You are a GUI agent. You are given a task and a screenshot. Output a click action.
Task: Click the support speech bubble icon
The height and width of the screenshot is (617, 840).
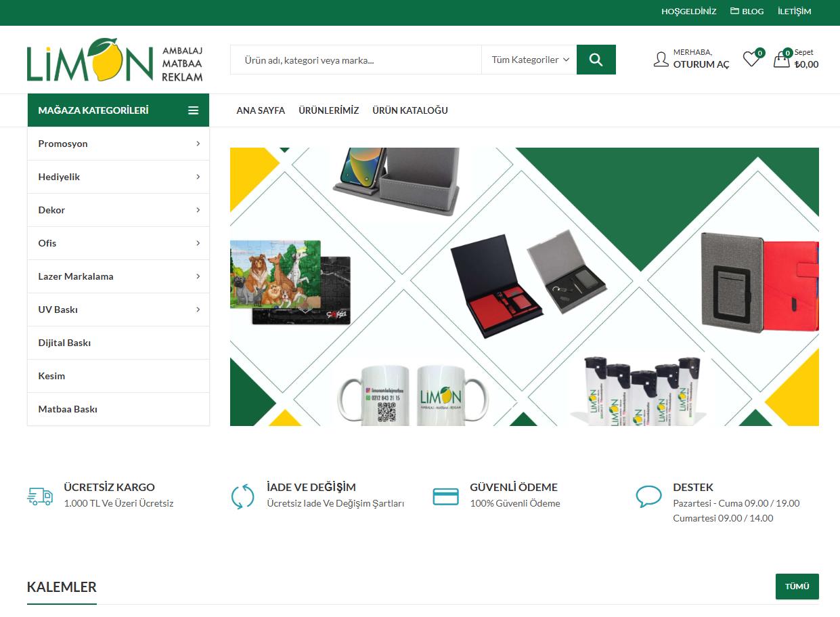(x=648, y=496)
